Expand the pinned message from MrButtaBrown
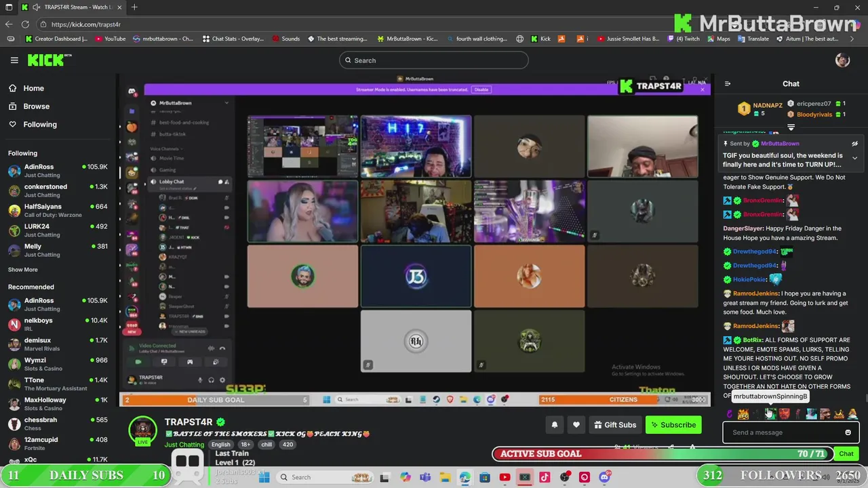The width and height of the screenshot is (868, 488). tap(854, 158)
